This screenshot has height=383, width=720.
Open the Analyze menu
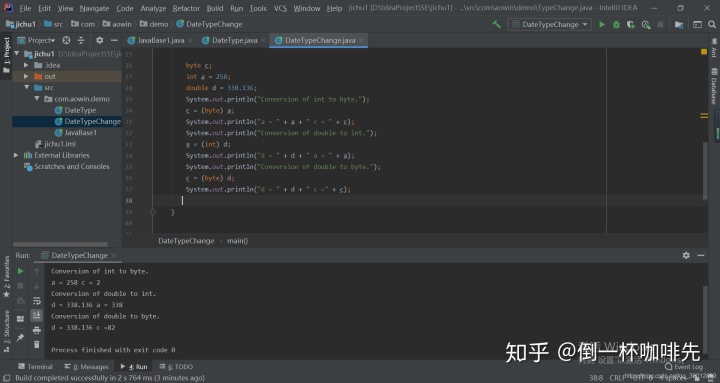click(153, 8)
